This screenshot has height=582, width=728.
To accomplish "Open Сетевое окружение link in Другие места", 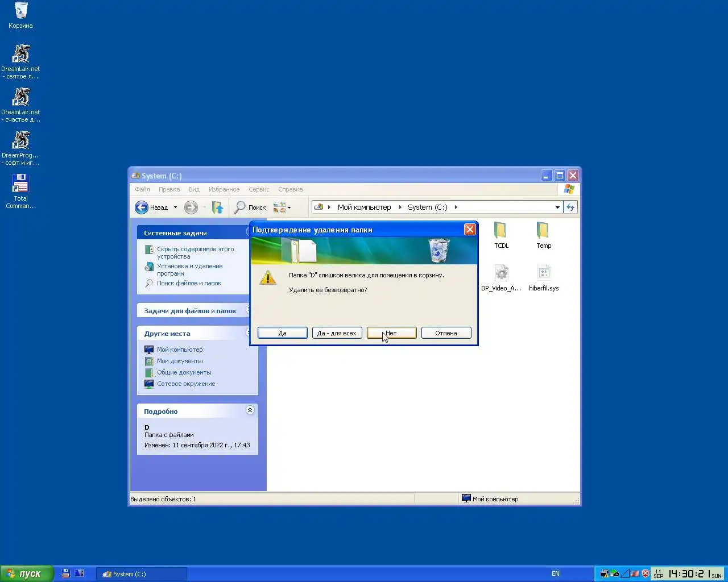I will 186,384.
